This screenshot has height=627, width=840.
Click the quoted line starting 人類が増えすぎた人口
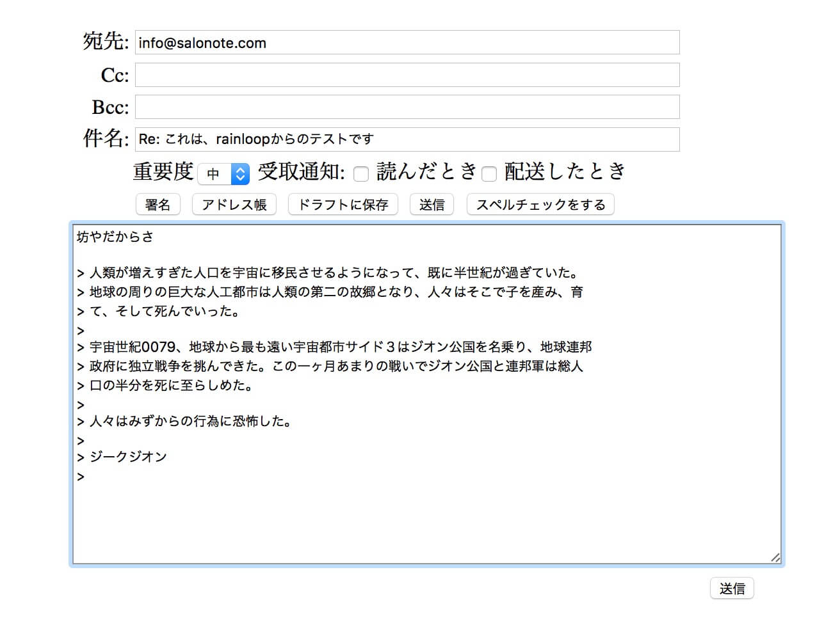point(328,273)
